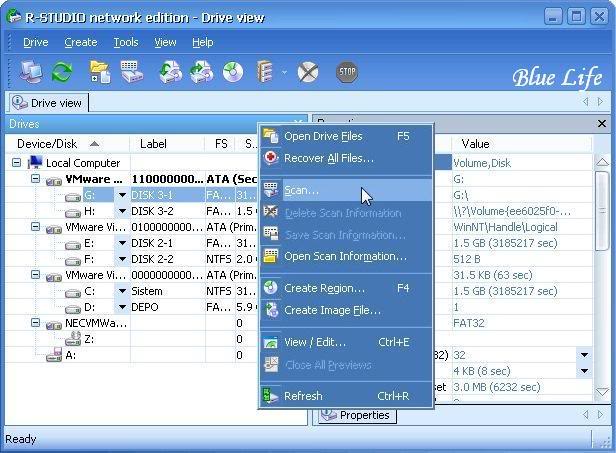The width and height of the screenshot is (616, 453).
Task: Click the FS column header
Action: pos(220,144)
